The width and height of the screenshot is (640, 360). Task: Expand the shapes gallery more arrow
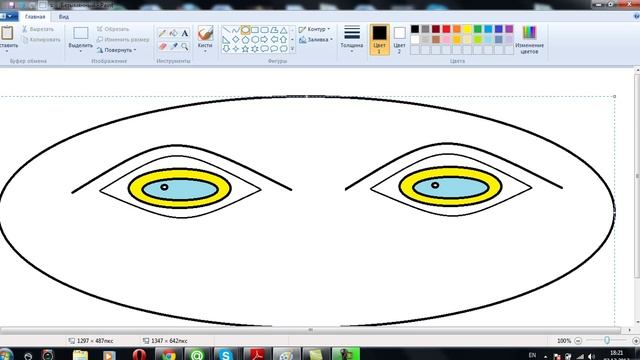click(x=292, y=49)
